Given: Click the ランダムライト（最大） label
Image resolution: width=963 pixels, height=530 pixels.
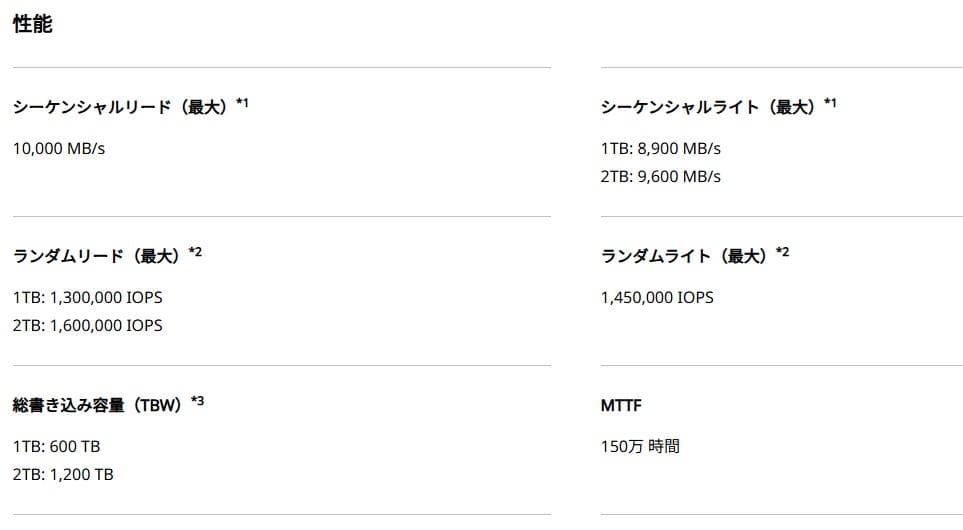Looking at the screenshot, I should point(685,256).
